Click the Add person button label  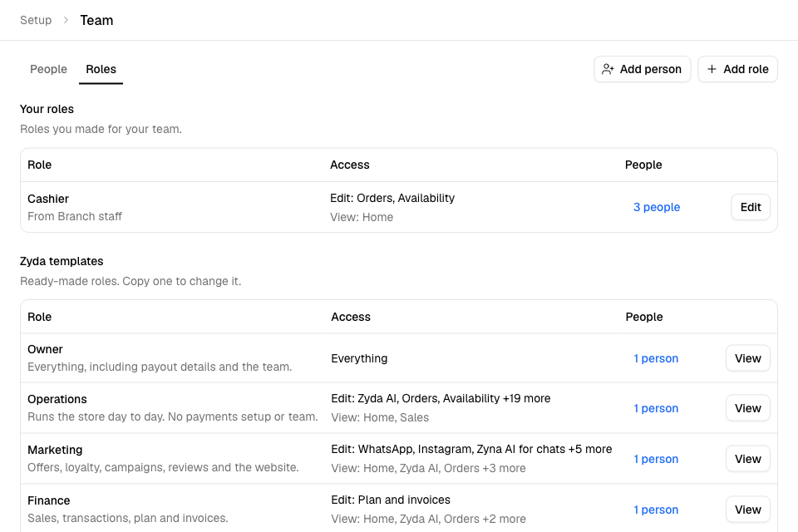[650, 69]
